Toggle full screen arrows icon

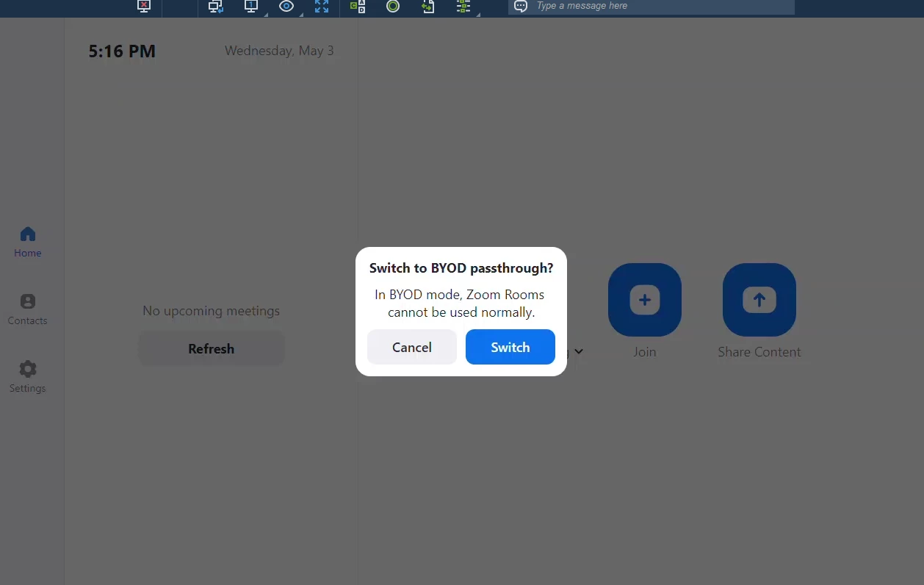click(322, 6)
